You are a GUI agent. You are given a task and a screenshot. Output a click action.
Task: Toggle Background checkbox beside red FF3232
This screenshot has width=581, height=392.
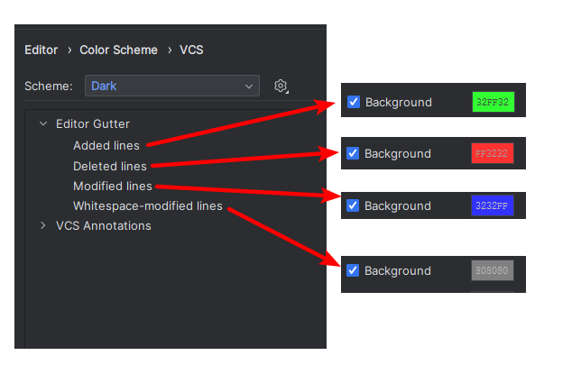(353, 153)
